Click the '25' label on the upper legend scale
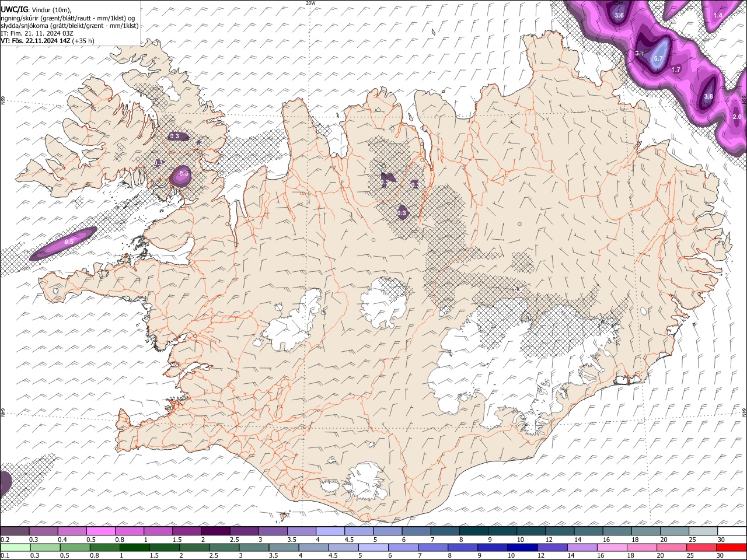This screenshot has height=560, width=747. tap(692, 540)
